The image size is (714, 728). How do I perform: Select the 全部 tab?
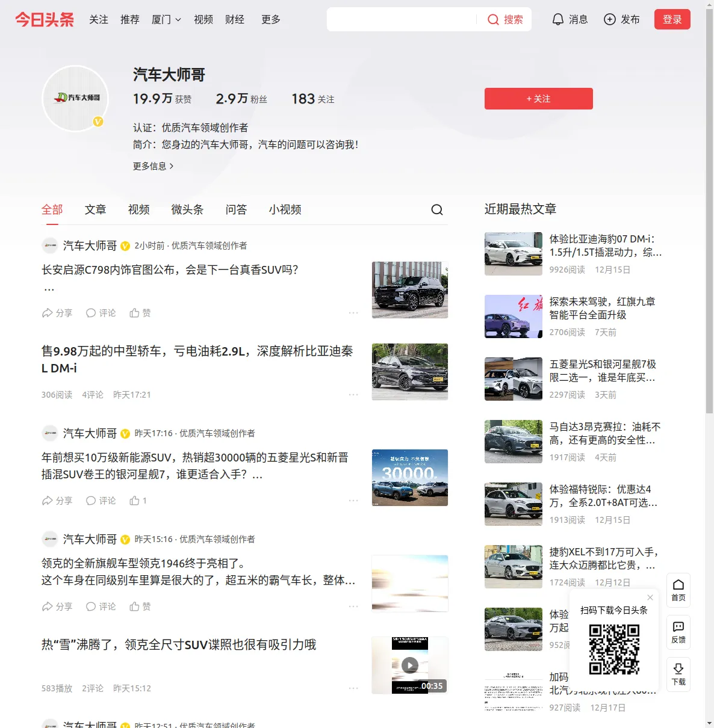52,209
